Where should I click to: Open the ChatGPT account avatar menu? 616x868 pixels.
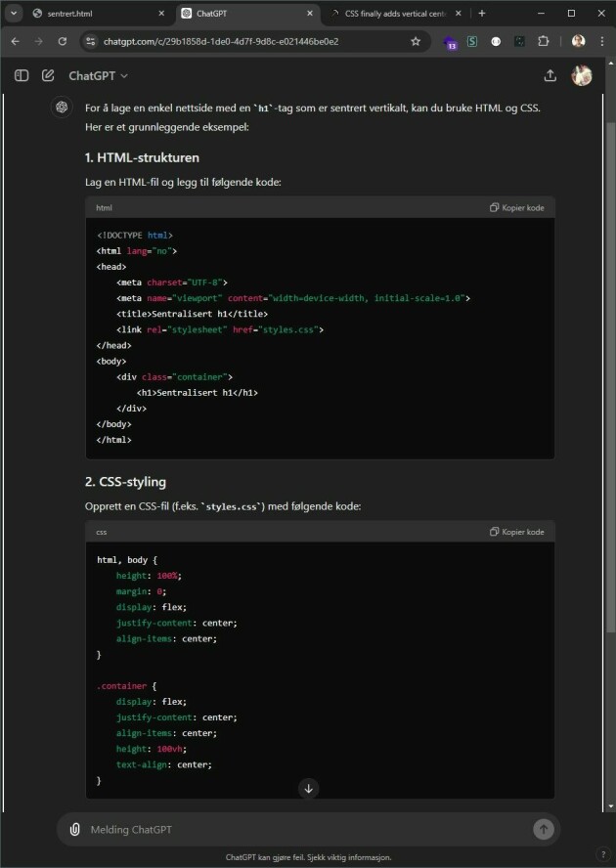(582, 76)
